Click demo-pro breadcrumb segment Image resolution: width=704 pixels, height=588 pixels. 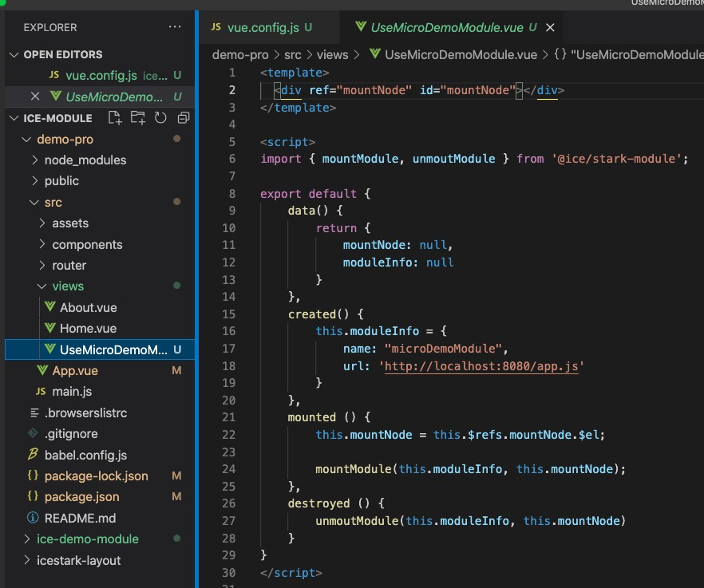click(x=240, y=55)
